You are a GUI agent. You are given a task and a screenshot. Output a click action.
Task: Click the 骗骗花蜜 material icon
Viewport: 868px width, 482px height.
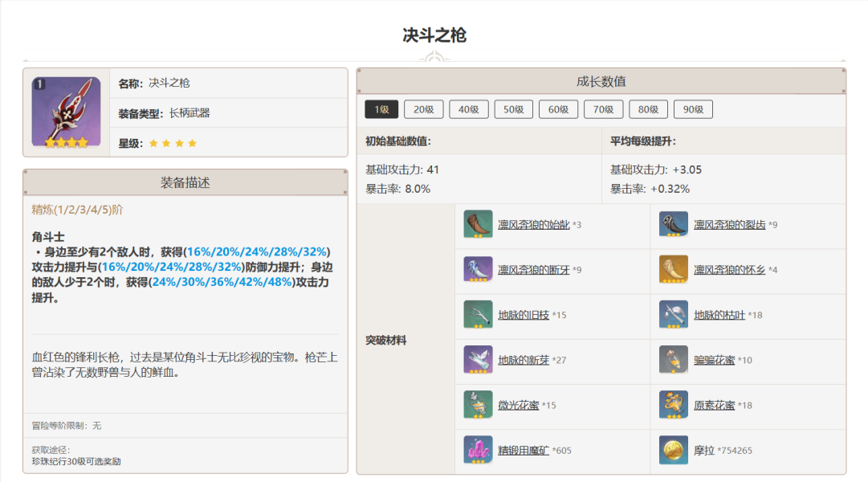(x=673, y=359)
